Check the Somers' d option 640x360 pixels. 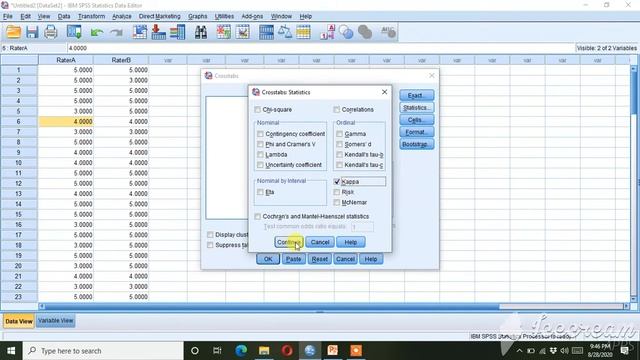tap(339, 144)
